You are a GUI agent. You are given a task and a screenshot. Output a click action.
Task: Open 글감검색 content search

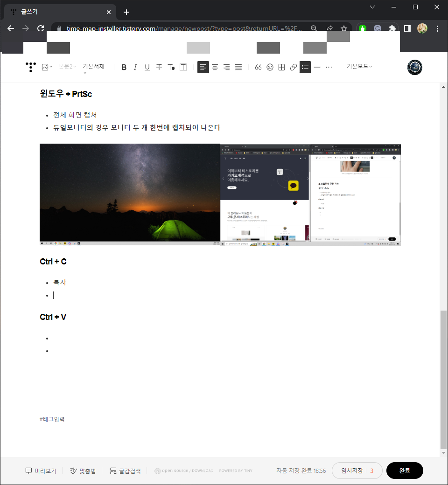coord(125,471)
